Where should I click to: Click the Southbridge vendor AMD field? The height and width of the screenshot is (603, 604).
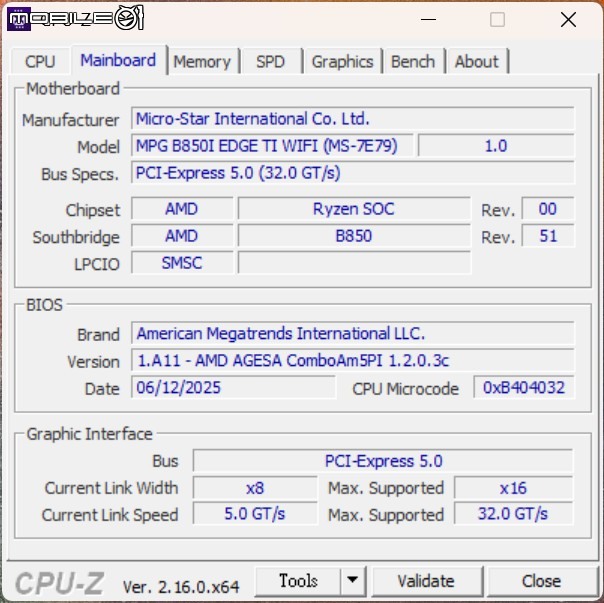(x=182, y=236)
